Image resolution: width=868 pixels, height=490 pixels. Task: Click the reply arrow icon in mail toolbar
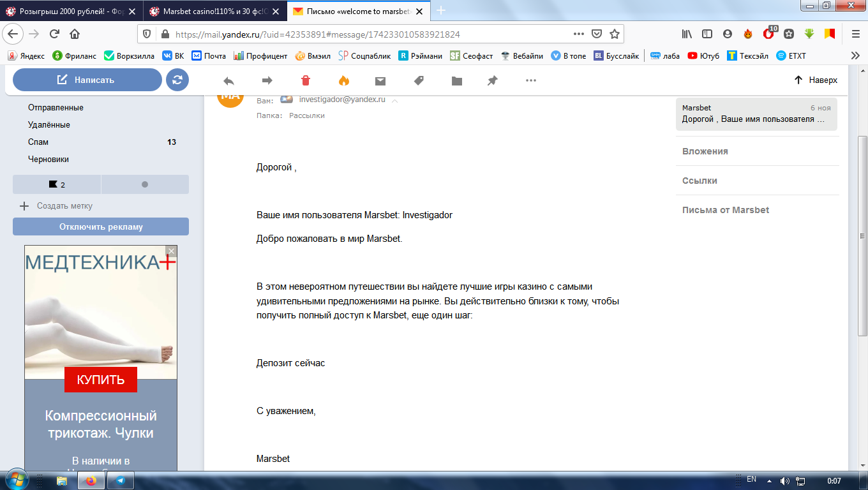pos(228,80)
